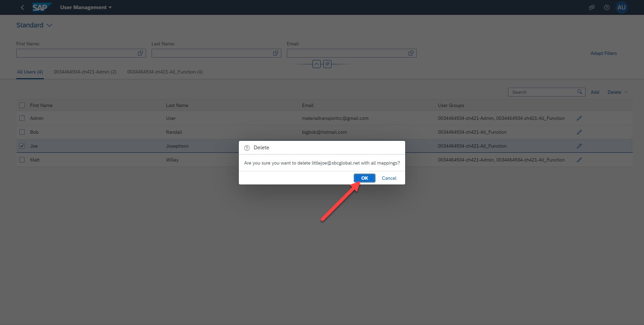Click the User Groups column header

[x=451, y=105]
